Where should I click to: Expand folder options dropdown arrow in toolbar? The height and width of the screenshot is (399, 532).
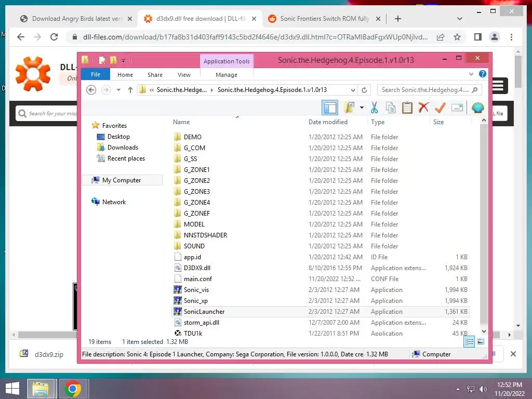point(362,108)
